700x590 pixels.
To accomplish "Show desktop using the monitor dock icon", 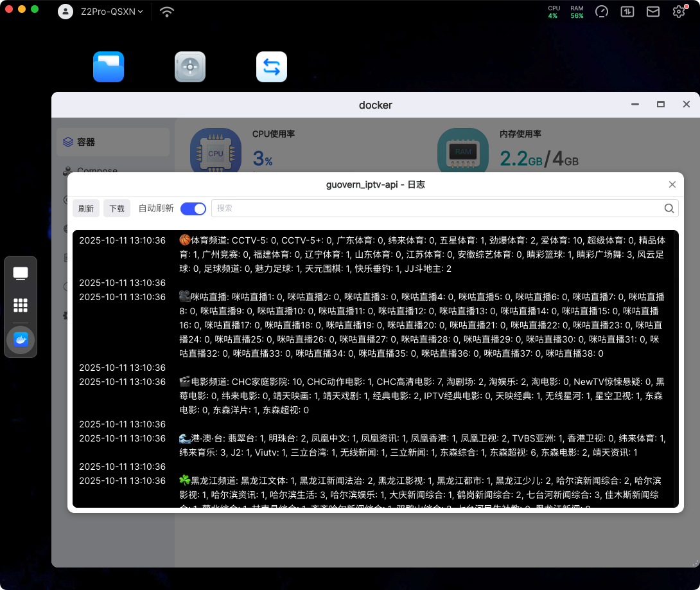I will [x=21, y=273].
